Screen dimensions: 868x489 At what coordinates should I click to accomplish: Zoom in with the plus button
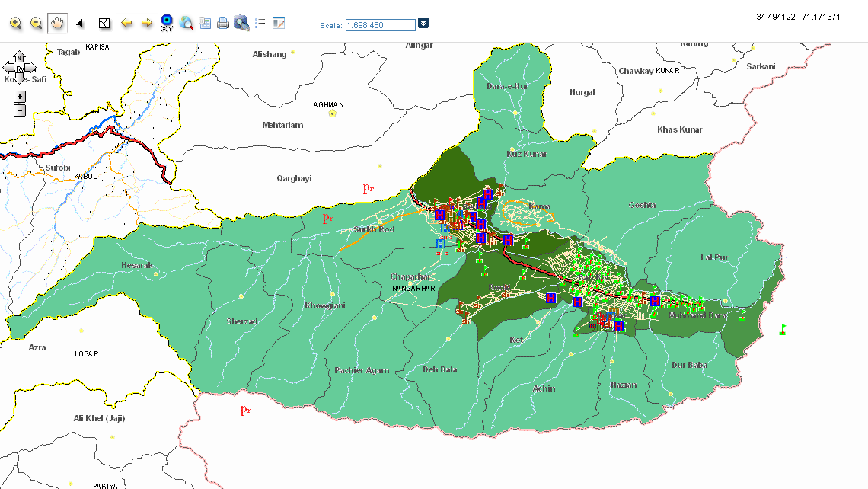[19, 97]
